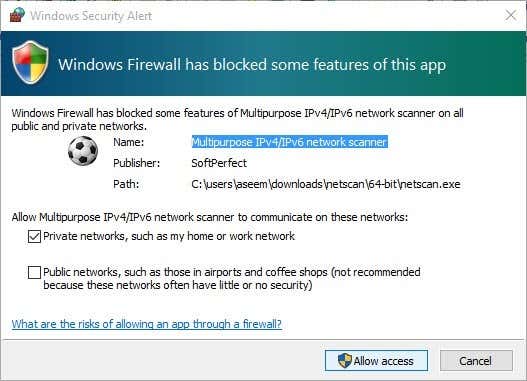This screenshot has height=381, width=527.
Task: Cancel the security alert dialog
Action: [476, 361]
